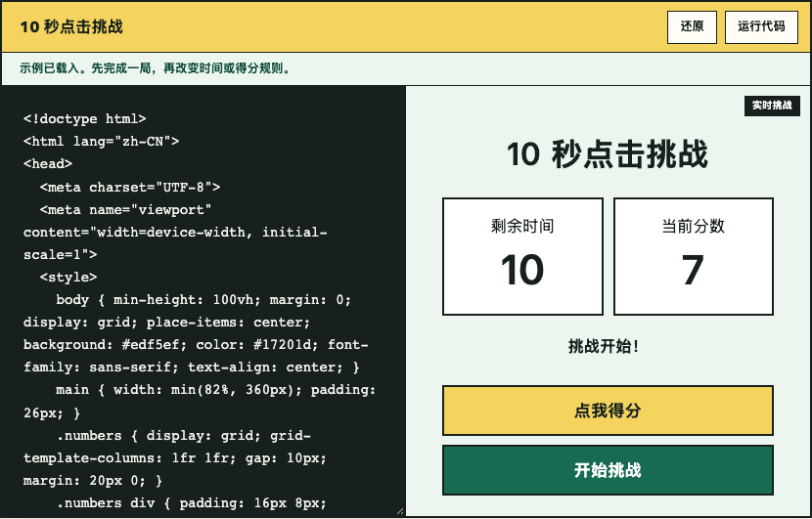Click the body { min-height: 100vh line

pos(203,300)
